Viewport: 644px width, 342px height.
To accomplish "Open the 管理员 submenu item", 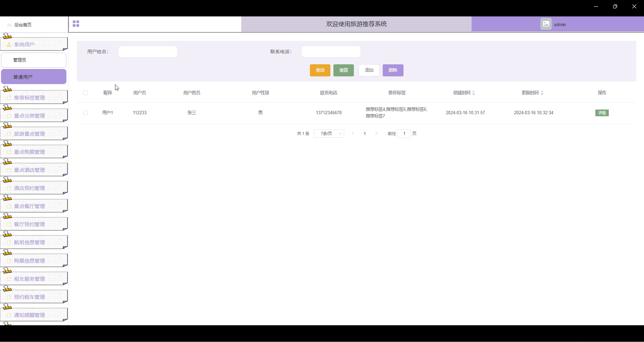I will (34, 60).
